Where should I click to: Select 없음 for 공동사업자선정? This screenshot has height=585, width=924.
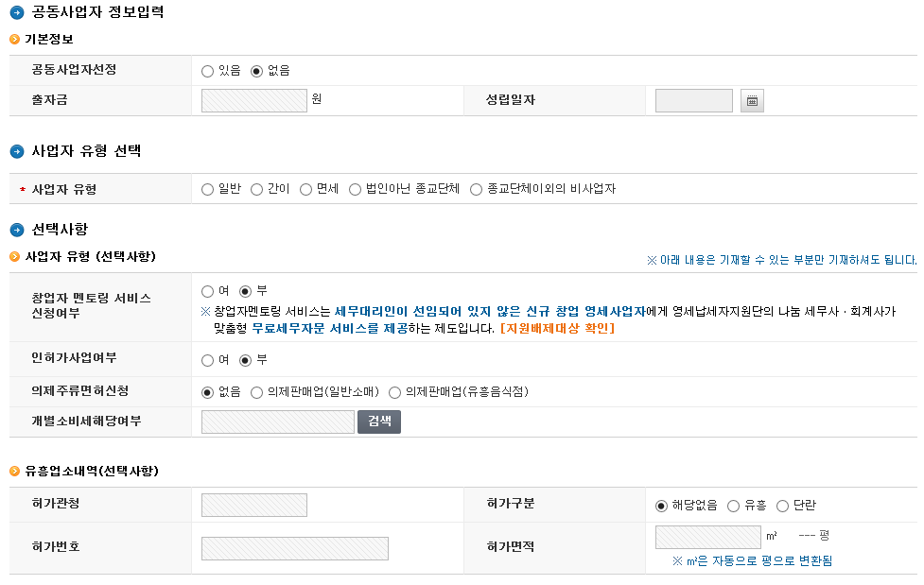click(256, 71)
